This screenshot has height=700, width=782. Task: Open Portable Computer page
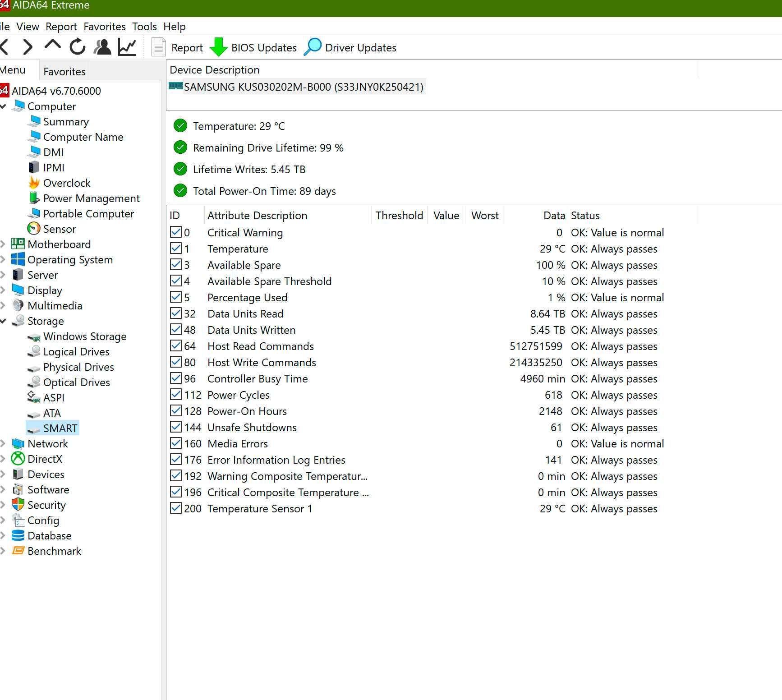pos(88,214)
